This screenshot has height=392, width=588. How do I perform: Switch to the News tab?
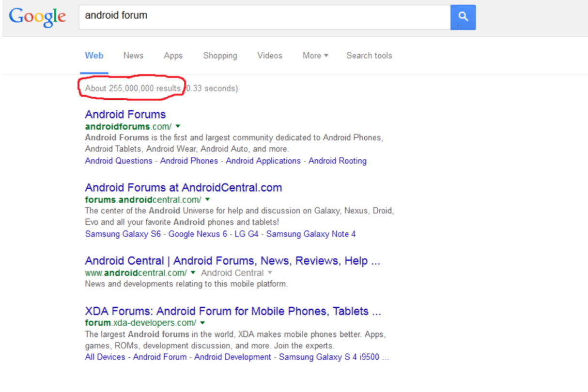coord(133,56)
